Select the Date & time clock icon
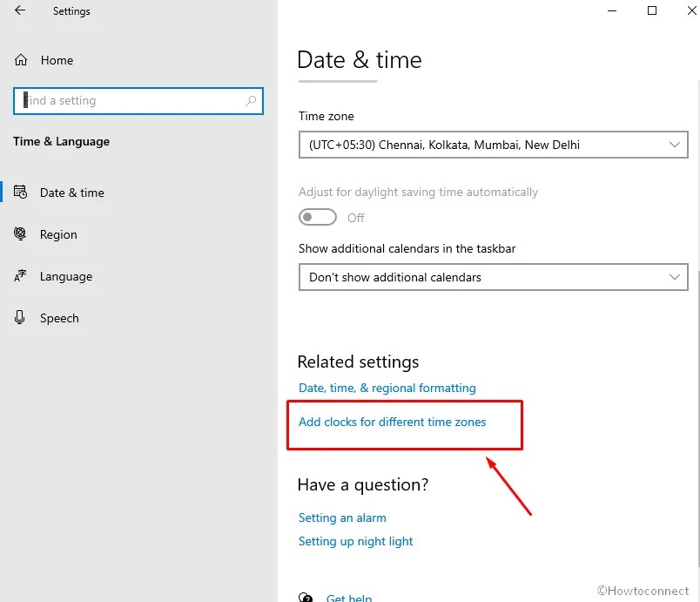Image resolution: width=700 pixels, height=602 pixels. coord(19,192)
